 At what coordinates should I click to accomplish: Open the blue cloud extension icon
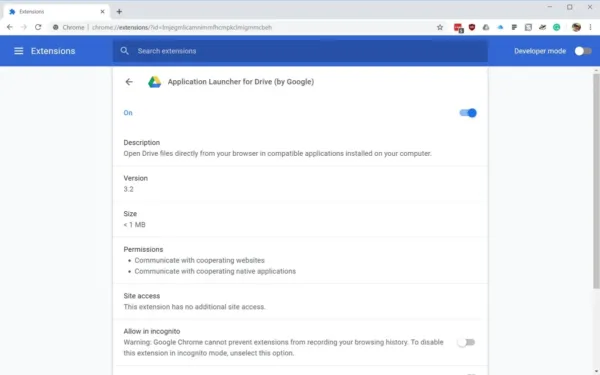point(500,27)
